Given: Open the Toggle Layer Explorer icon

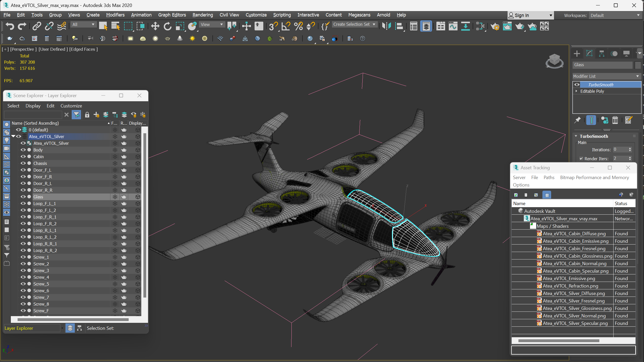Looking at the screenshot, I should coord(426,26).
